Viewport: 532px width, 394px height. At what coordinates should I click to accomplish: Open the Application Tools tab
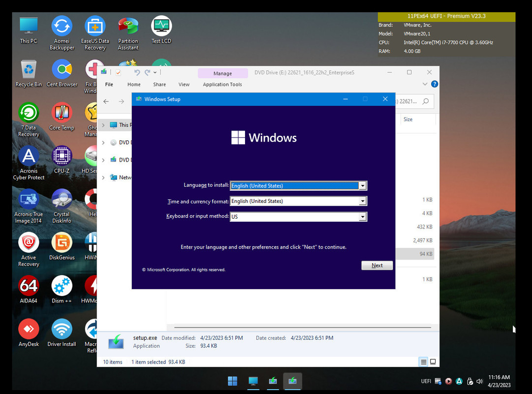222,84
